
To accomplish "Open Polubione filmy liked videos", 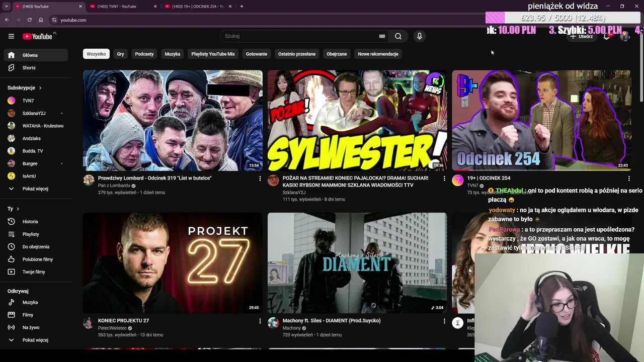I will [35, 259].
